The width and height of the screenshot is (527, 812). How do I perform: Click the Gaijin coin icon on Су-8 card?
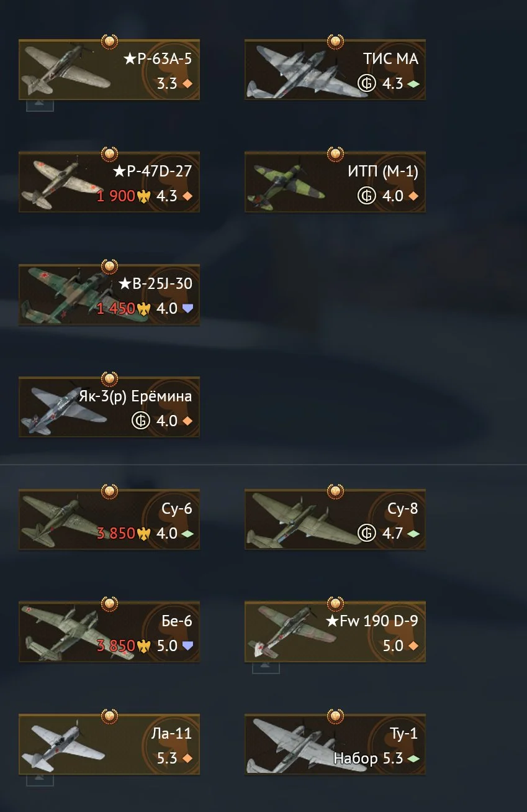pos(367,533)
